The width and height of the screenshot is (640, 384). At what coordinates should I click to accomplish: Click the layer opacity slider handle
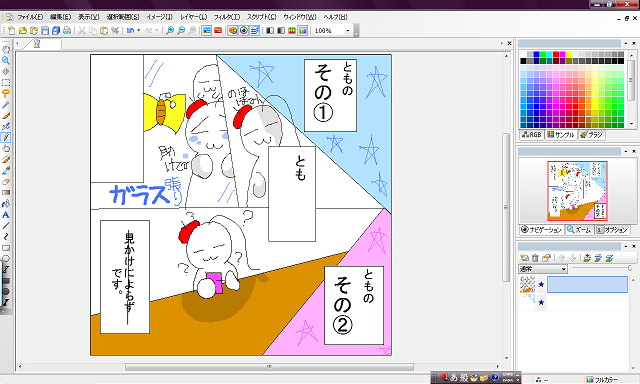[630, 268]
